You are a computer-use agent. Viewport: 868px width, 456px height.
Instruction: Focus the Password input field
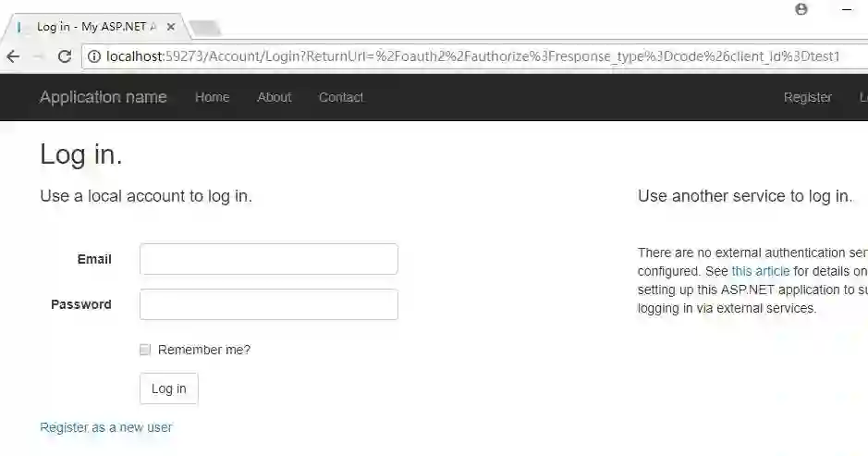(x=268, y=304)
